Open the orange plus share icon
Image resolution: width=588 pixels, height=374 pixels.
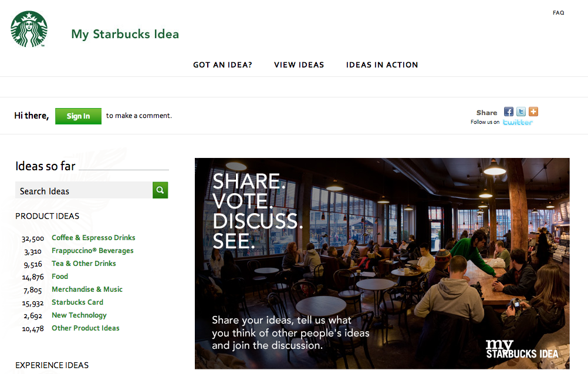coord(533,112)
